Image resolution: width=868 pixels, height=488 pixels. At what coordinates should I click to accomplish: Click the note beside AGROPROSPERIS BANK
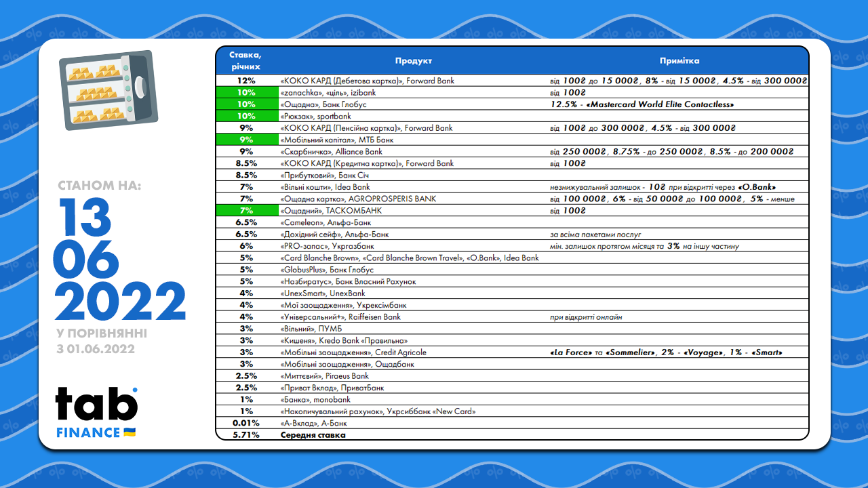pos(672,199)
